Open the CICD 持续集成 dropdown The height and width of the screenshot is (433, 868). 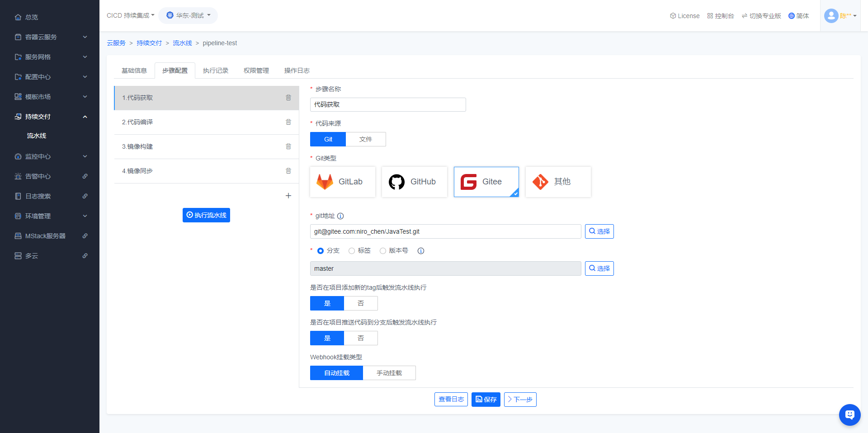[x=130, y=15]
